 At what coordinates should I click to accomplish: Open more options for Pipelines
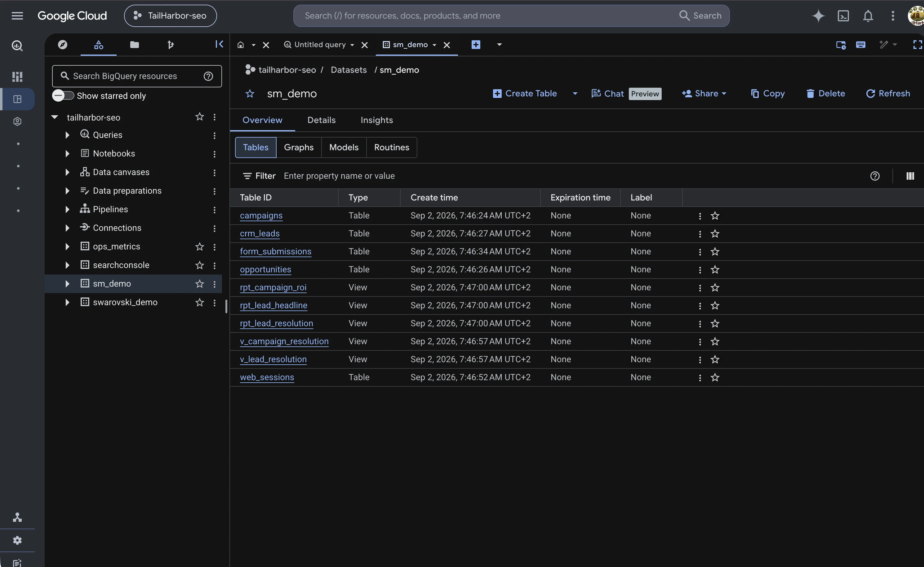(x=214, y=210)
